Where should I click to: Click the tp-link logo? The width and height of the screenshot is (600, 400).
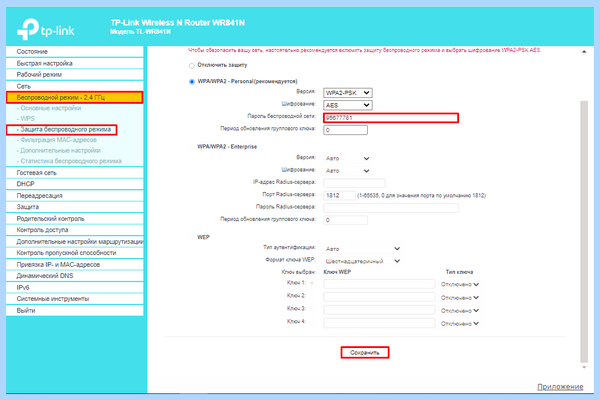(x=46, y=30)
